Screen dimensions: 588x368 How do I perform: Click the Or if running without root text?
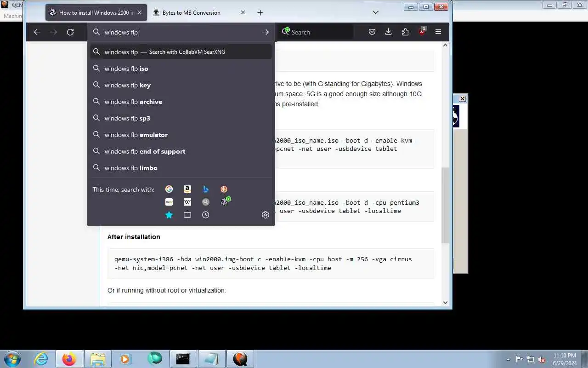[x=167, y=290]
